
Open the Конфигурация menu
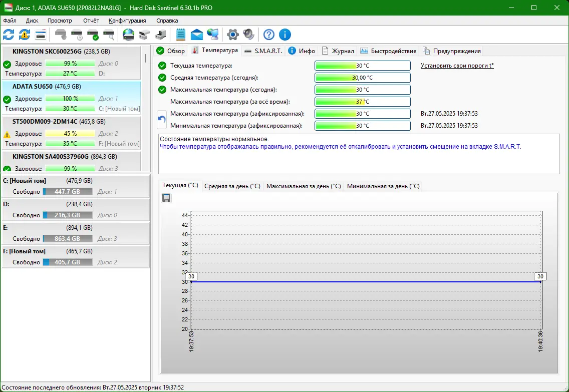[127, 21]
